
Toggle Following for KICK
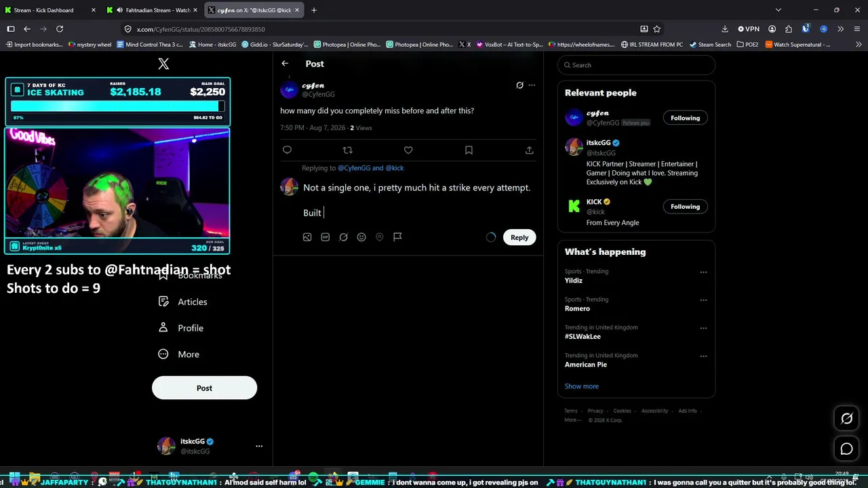tap(685, 207)
